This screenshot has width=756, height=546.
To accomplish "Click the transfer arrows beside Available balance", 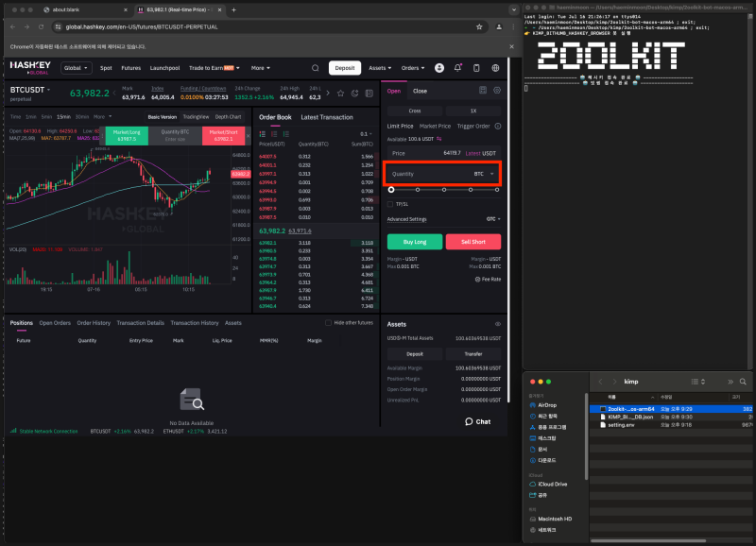I will point(439,139).
